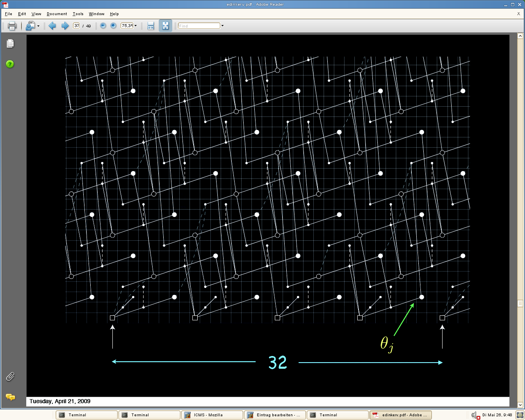Show the Attachments paperclip panel
The width and height of the screenshot is (525, 420).
click(x=10, y=377)
